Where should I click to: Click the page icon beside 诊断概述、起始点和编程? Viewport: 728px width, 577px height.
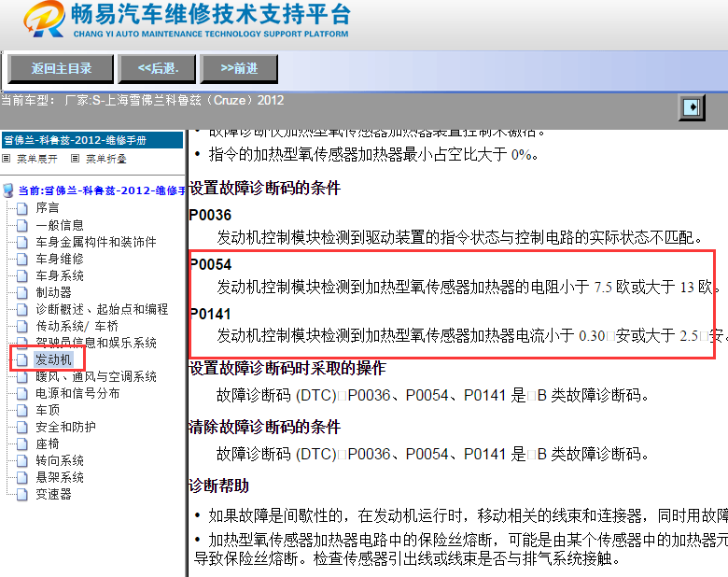(21, 309)
